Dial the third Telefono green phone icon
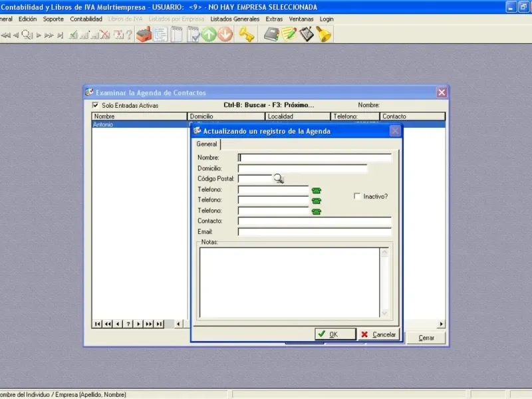The width and height of the screenshot is (532, 399). (317, 211)
